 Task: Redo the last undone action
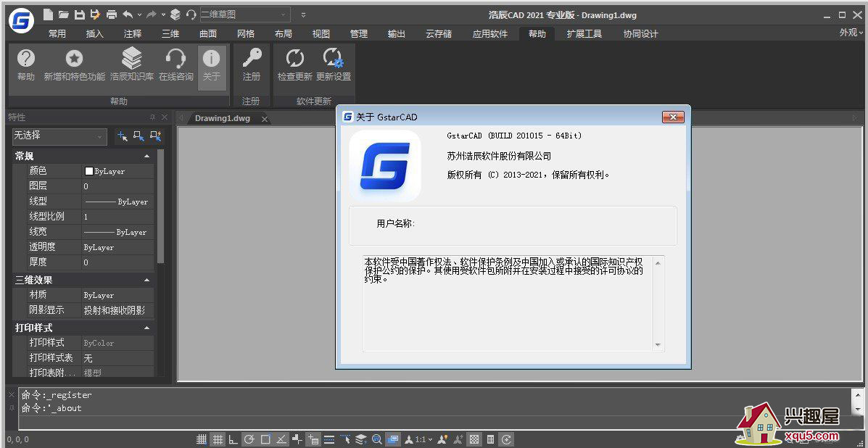[152, 14]
